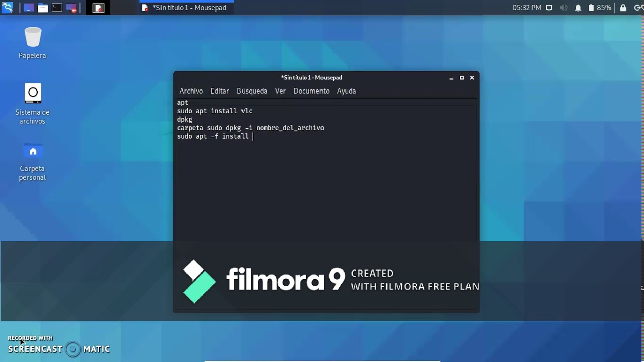Image resolution: width=644 pixels, height=362 pixels.
Task: Maximize the Mousepad window
Action: 462,78
